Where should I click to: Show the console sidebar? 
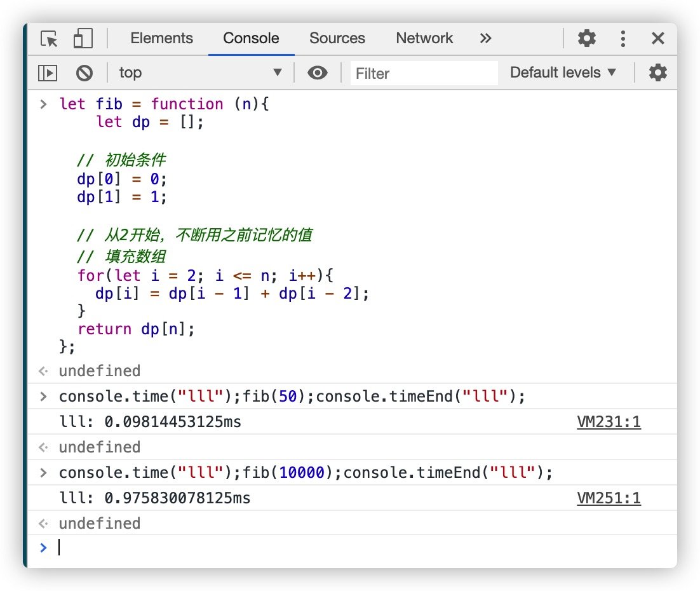[x=48, y=73]
